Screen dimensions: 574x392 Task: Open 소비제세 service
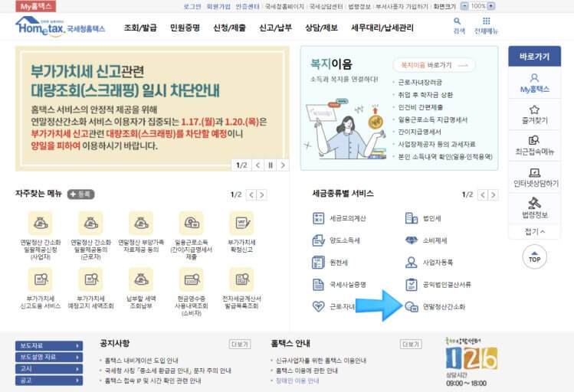426,240
